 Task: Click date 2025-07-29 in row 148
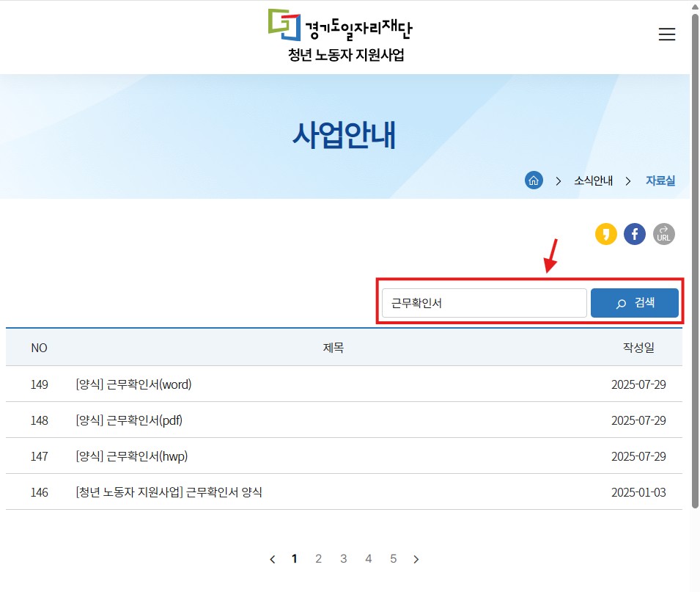pos(638,420)
